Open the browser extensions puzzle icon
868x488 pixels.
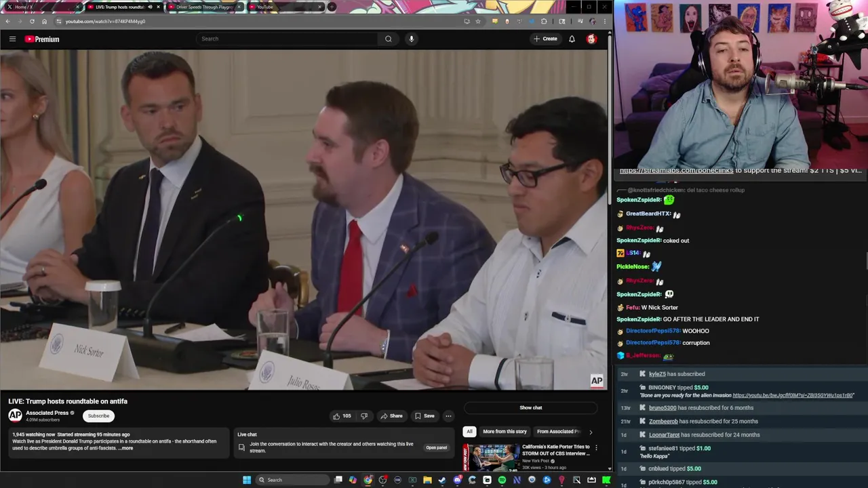coord(544,21)
